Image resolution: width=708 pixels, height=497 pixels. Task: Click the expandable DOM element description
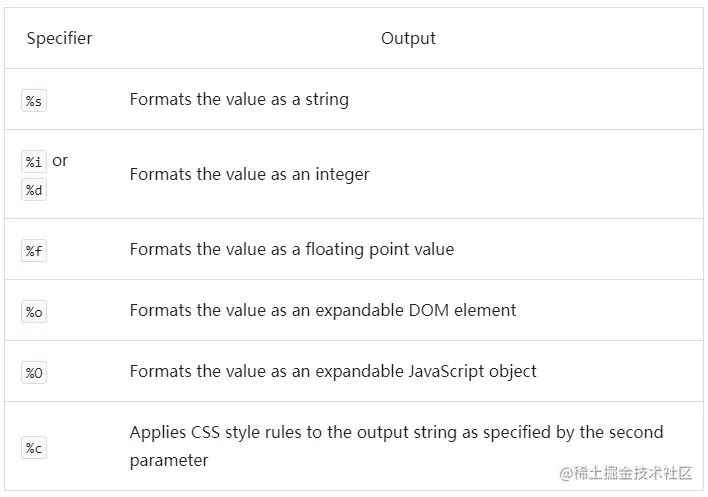(322, 310)
